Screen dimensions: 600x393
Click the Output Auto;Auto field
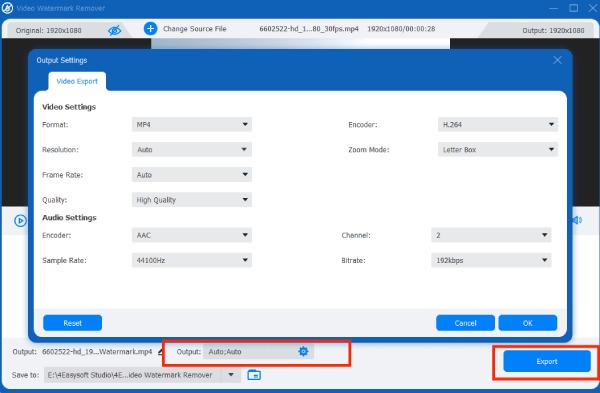[258, 352]
